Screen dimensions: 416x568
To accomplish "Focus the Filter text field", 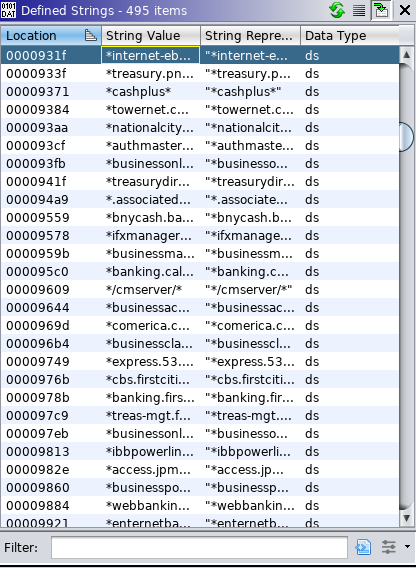I will click(199, 547).
